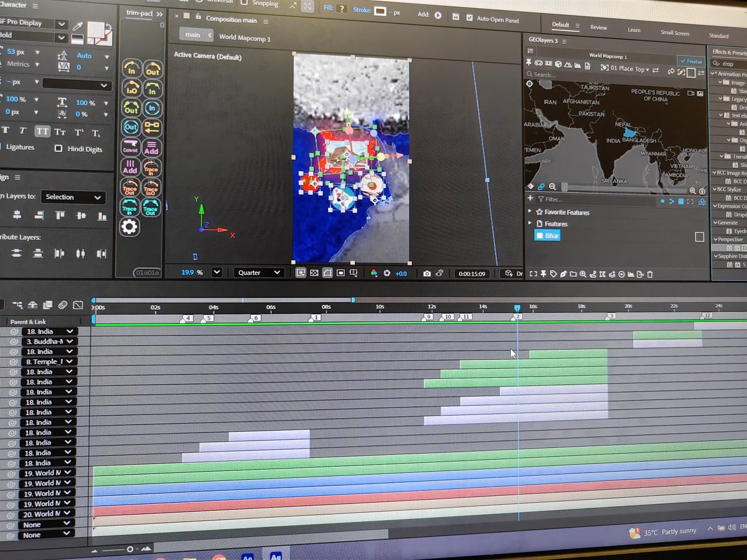Image resolution: width=747 pixels, height=560 pixels.
Task: Open the magnification ratio dropdown arrow
Action: click(217, 272)
